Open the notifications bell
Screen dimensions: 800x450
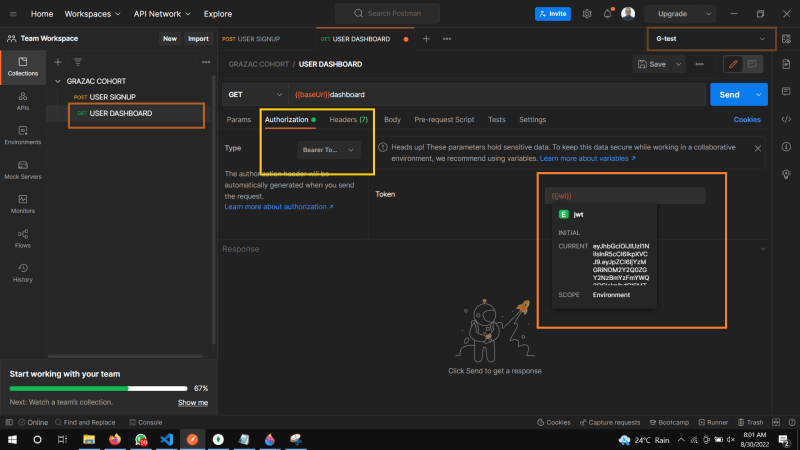tap(607, 14)
